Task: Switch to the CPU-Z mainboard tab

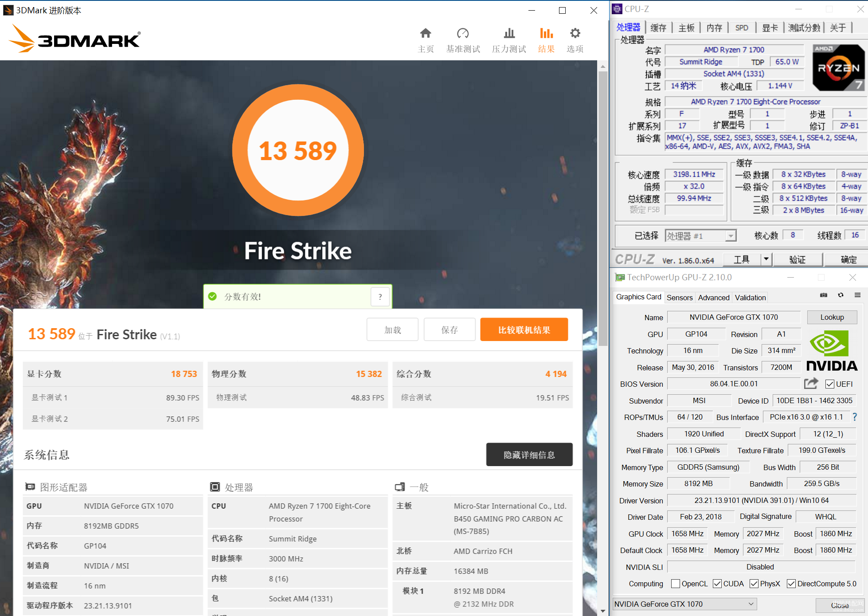Action: click(x=686, y=27)
